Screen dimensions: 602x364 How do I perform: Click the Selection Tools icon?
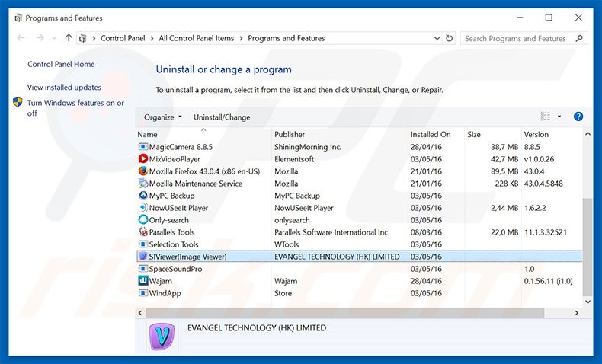(142, 244)
